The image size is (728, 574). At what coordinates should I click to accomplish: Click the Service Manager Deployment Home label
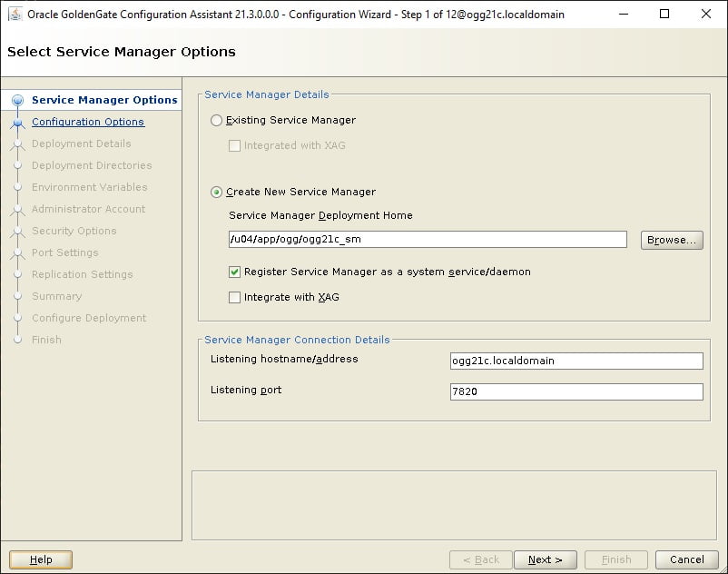320,215
